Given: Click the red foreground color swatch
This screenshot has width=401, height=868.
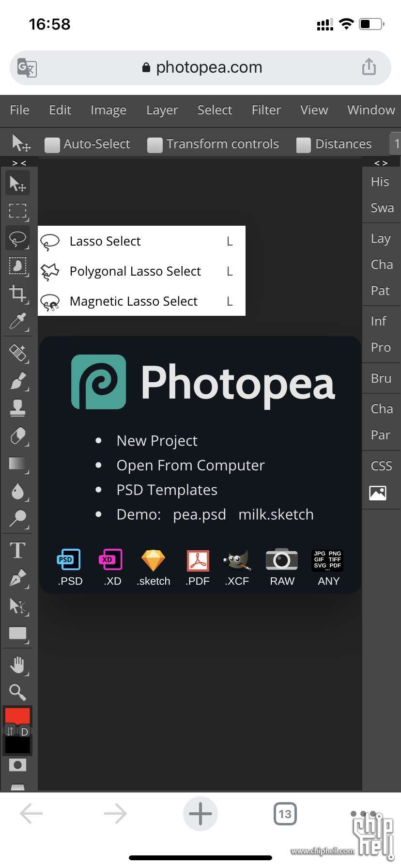Looking at the screenshot, I should pyautogui.click(x=17, y=716).
